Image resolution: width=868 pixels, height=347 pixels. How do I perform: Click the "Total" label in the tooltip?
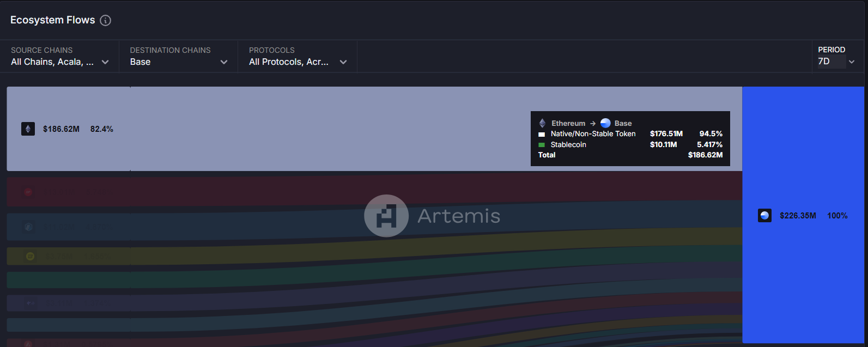(547, 155)
